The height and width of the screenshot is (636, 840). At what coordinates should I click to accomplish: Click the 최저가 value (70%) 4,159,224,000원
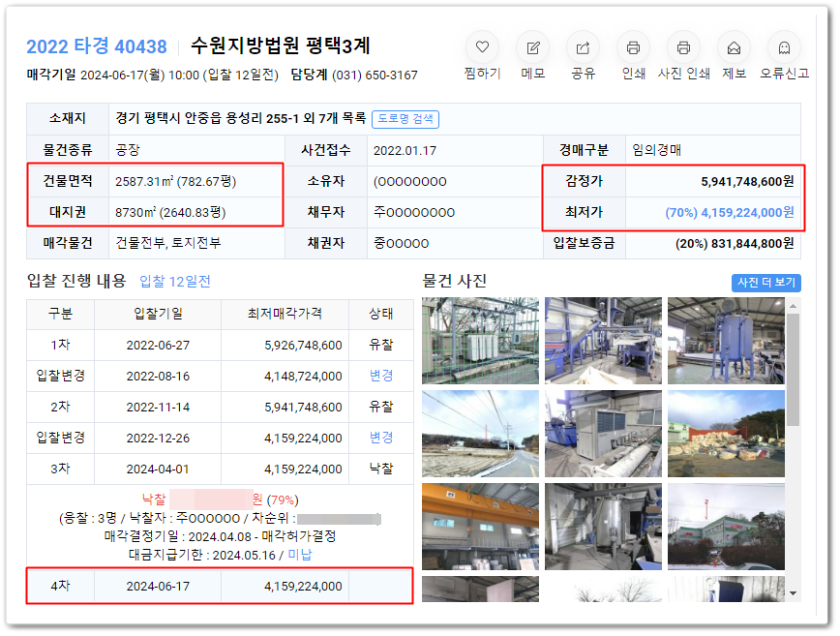[x=730, y=213]
